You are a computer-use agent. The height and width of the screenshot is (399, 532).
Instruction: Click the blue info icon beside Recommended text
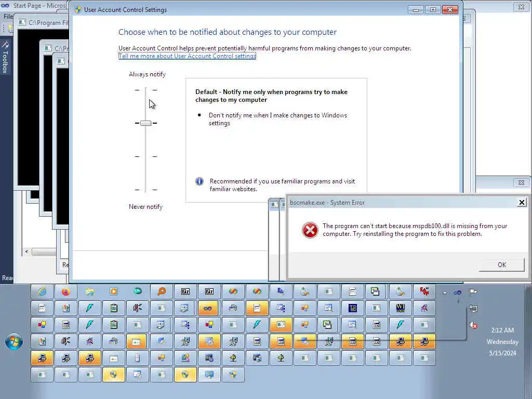(x=199, y=181)
